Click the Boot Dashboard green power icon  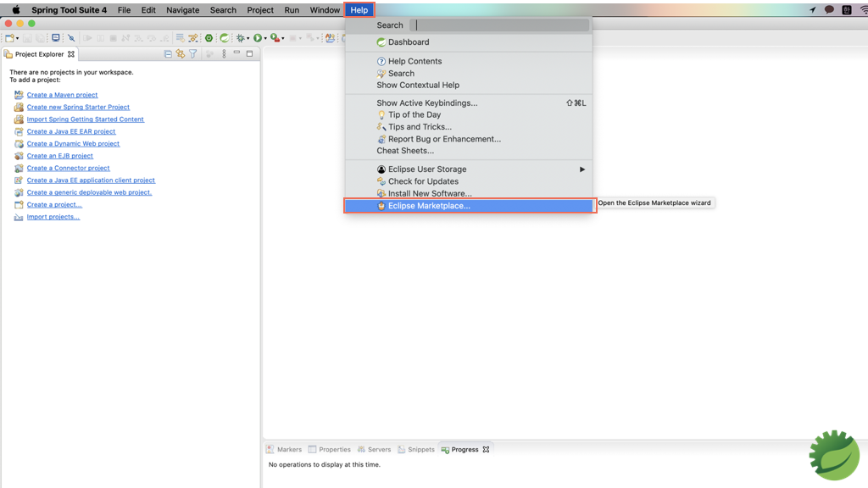pyautogui.click(x=209, y=38)
